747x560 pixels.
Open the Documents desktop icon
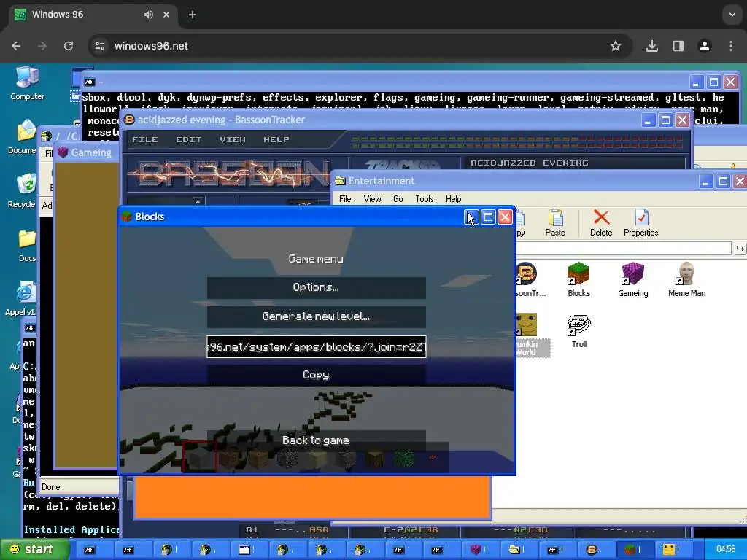pyautogui.click(x=23, y=137)
